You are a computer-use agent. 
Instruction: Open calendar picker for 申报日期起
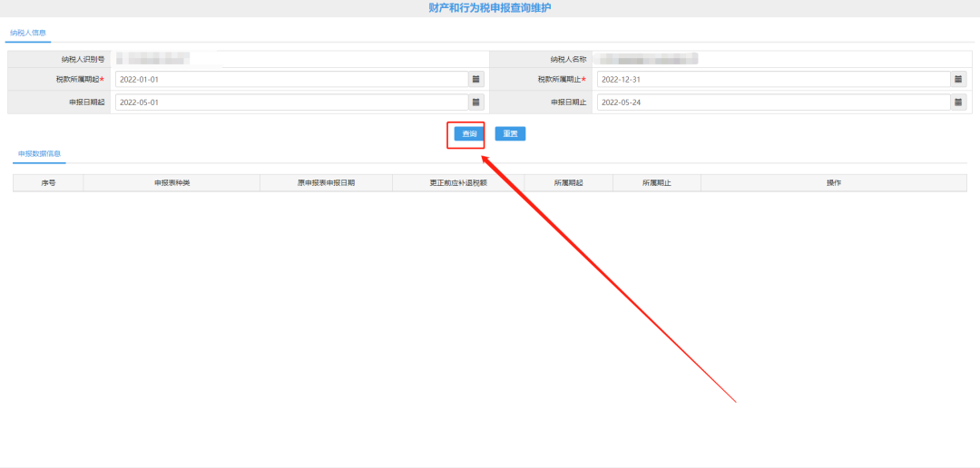pyautogui.click(x=475, y=102)
